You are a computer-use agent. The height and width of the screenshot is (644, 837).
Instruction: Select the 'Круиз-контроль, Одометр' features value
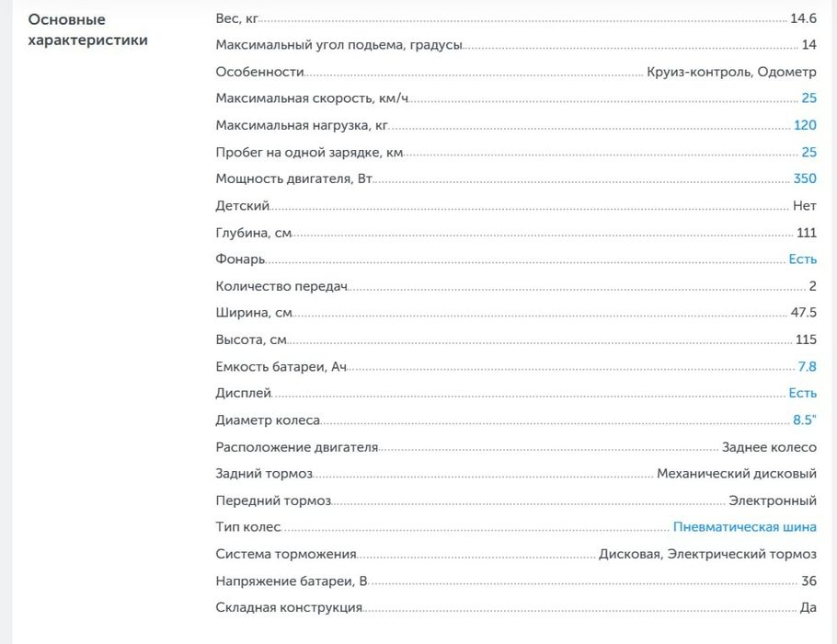pos(731,72)
